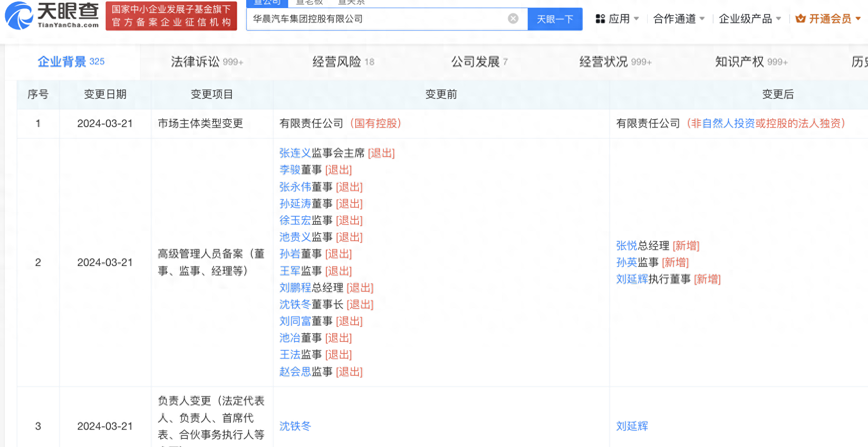The height and width of the screenshot is (447, 868).
Task: Open 刘鹏程's profile link
Action: (295, 287)
